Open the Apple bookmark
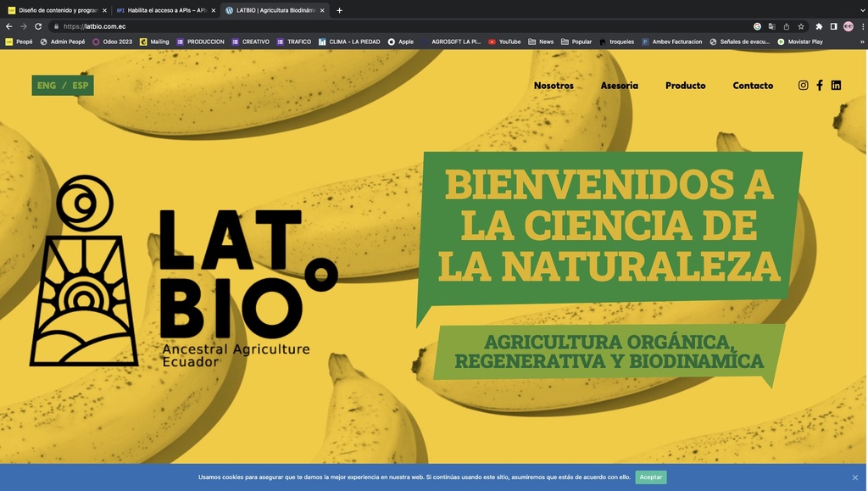The image size is (868, 491). 401,42
